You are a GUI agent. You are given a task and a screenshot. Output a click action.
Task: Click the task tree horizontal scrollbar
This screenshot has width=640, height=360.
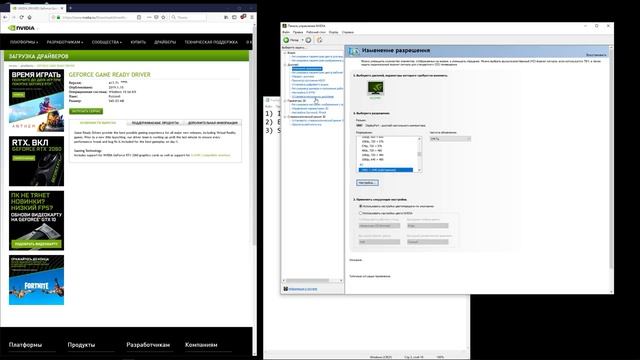(x=307, y=280)
